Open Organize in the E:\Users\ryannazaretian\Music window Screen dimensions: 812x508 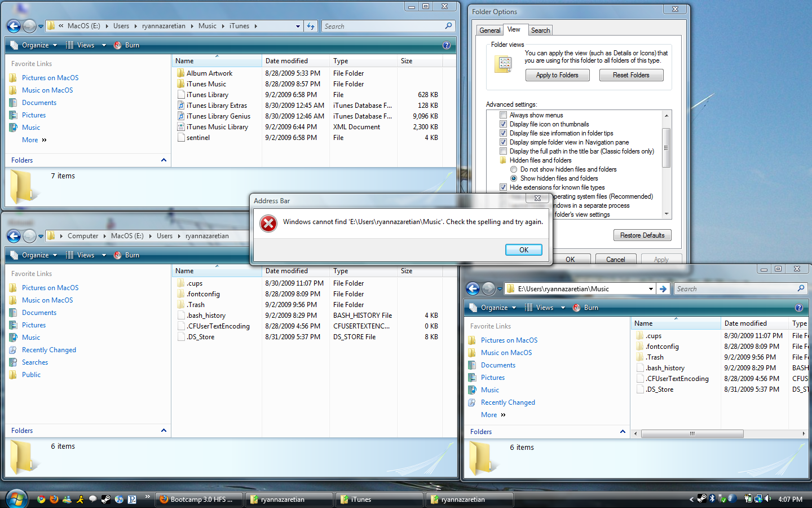pyautogui.click(x=493, y=308)
